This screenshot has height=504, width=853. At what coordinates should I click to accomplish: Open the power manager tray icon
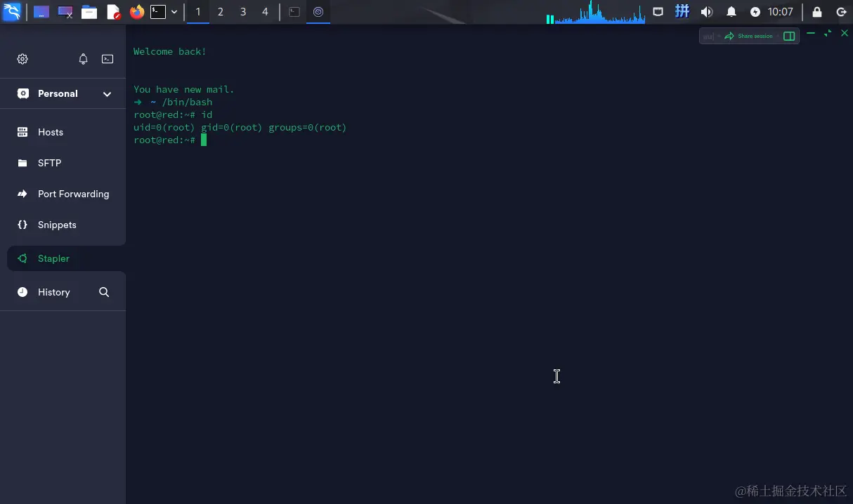[755, 12]
